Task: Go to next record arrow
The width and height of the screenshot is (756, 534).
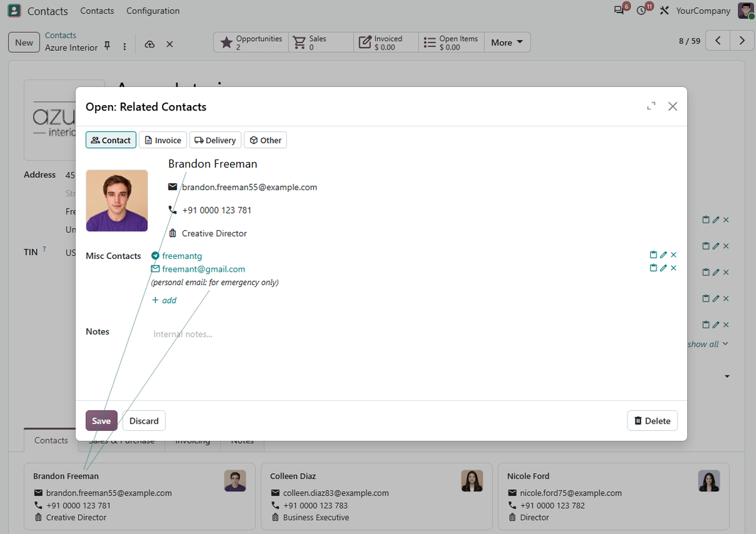Action: (x=742, y=41)
